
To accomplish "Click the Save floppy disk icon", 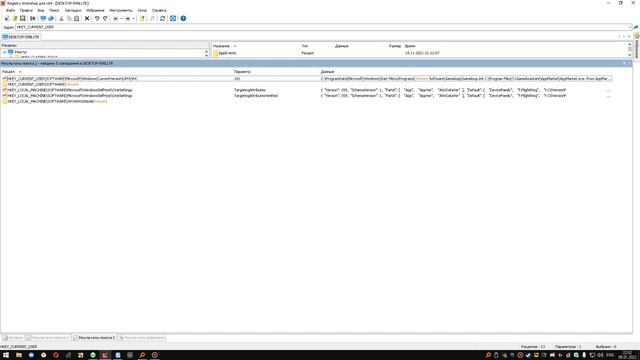I will [x=22, y=18].
